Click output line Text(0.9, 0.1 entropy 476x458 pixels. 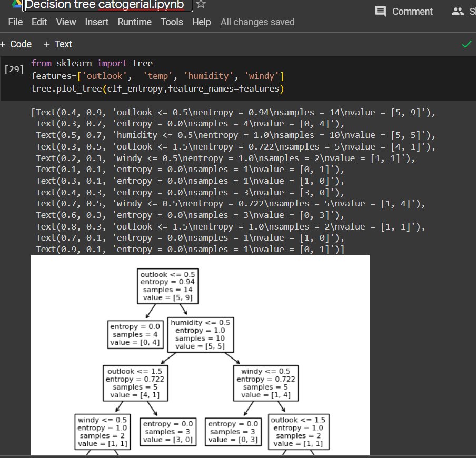tap(190, 250)
